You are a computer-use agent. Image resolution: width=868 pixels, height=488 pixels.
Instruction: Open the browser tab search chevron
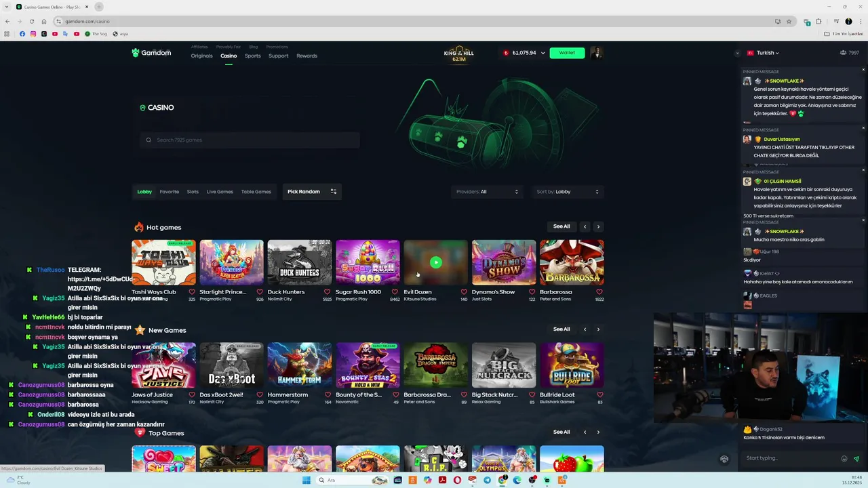click(7, 7)
